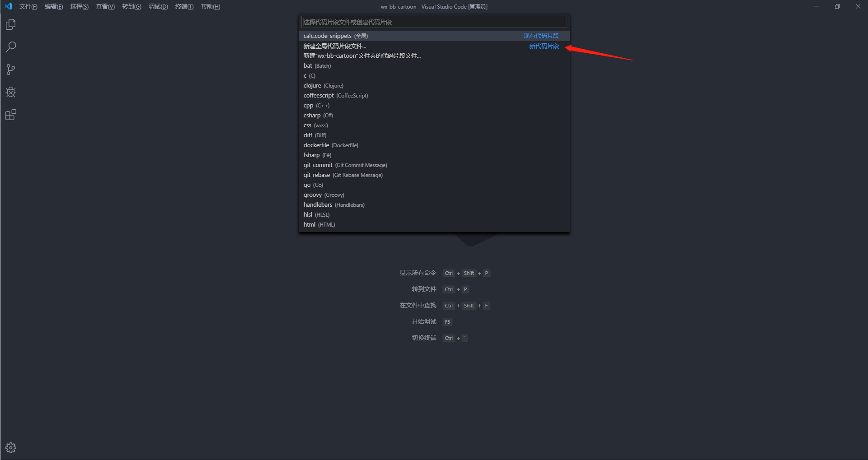Select coffeescript snippet language
This screenshot has height=460, width=868.
[x=434, y=96]
